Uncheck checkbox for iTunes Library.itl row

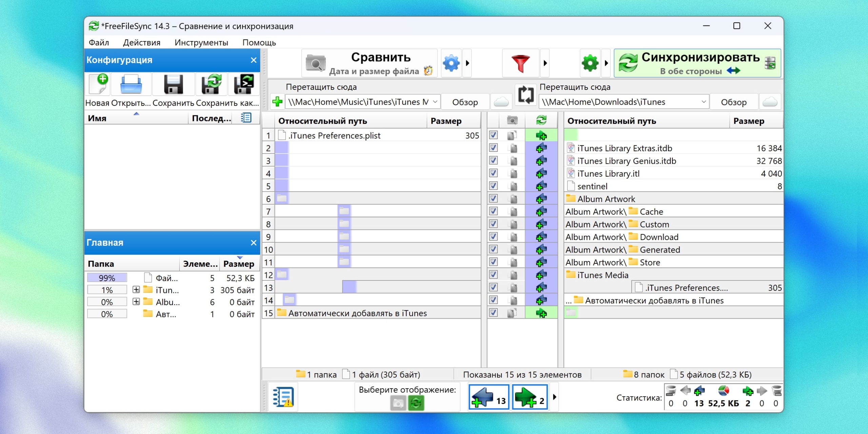tap(494, 173)
